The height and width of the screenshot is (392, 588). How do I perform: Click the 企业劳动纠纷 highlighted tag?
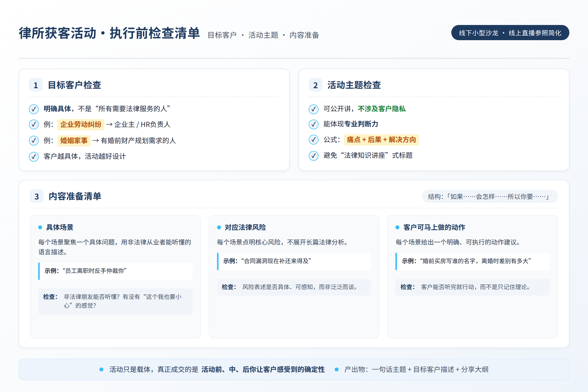[81, 124]
